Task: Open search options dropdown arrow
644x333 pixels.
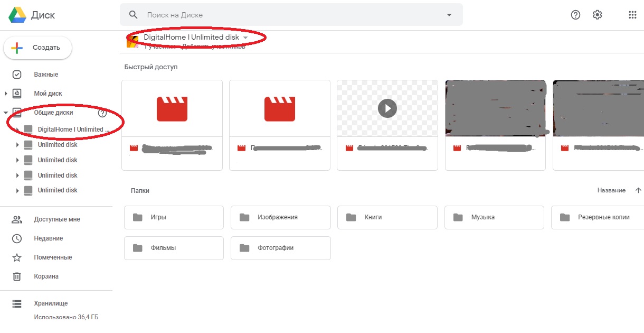Action: coord(449,15)
